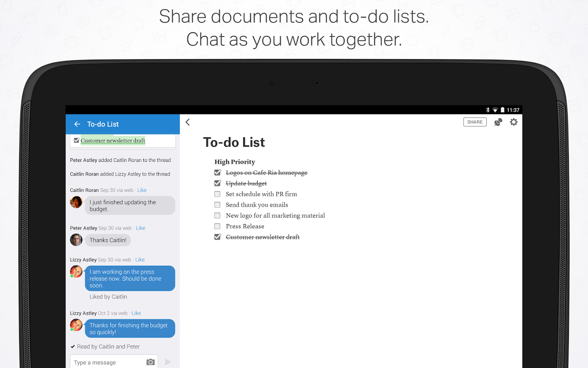Screen dimensions: 588x368
Task: Tap the Bluetooth icon in status bar
Action: [488, 110]
